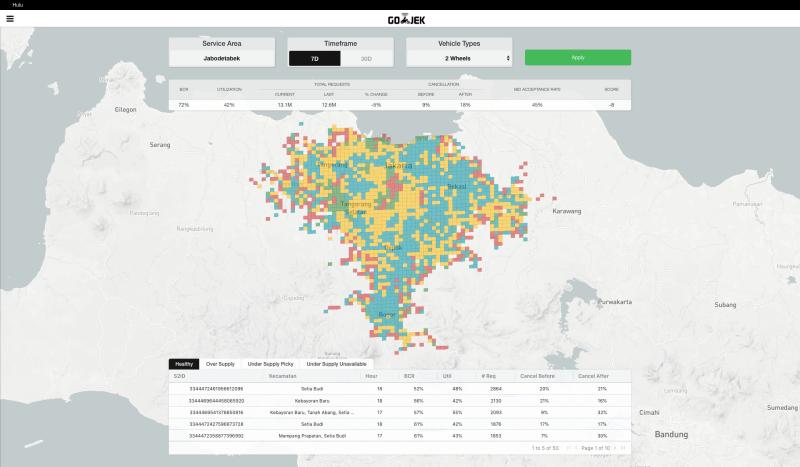Sort by the table's BCR column header
This screenshot has width=800, height=467.
(x=409, y=376)
